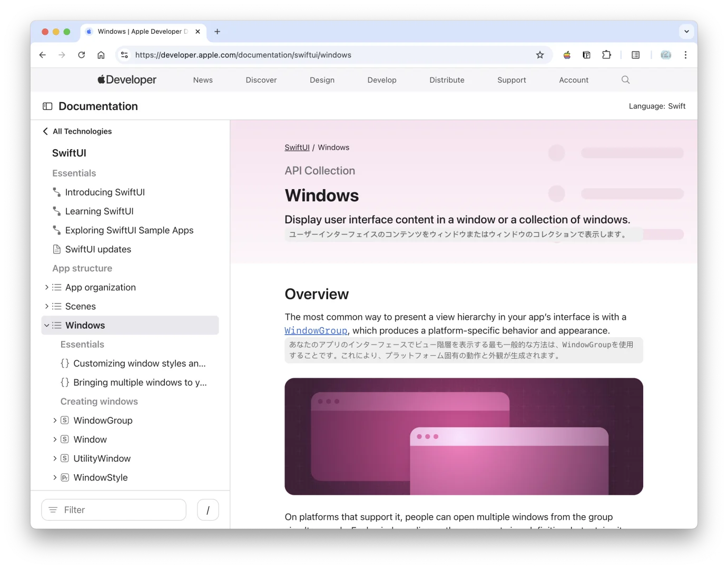Select the Windows | Apple Developer tab
The height and width of the screenshot is (569, 728).
(143, 32)
